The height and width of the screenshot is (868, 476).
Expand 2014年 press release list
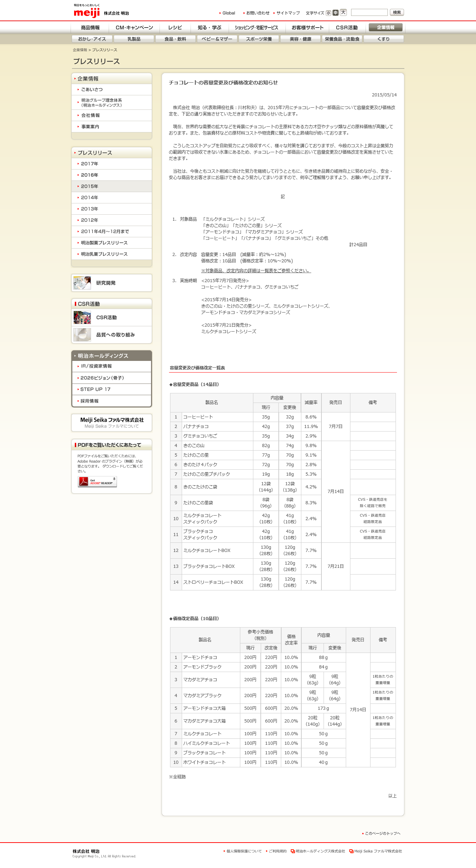click(x=90, y=198)
